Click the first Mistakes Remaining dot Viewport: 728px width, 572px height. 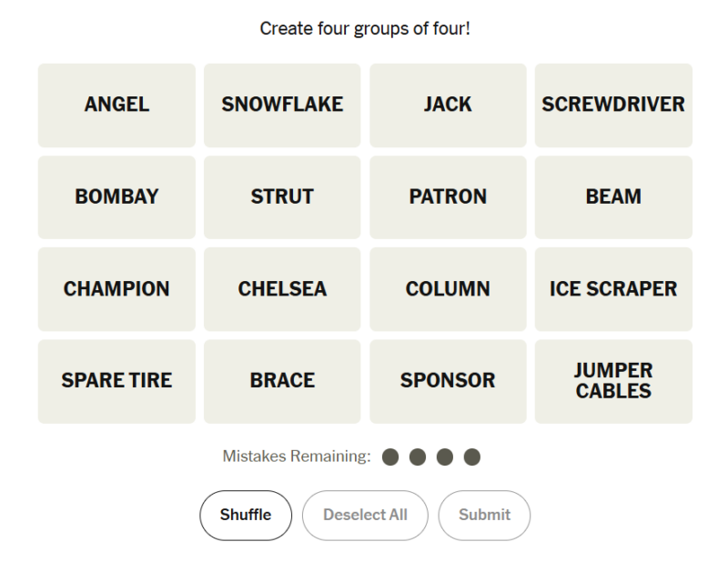pyautogui.click(x=390, y=457)
